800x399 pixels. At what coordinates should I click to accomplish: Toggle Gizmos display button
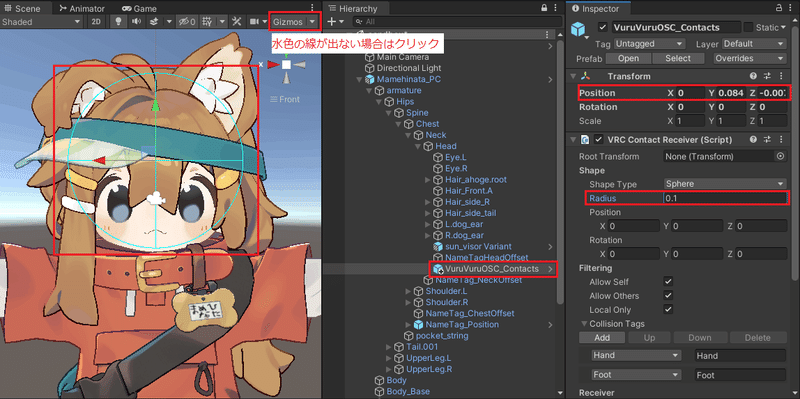pyautogui.click(x=288, y=21)
